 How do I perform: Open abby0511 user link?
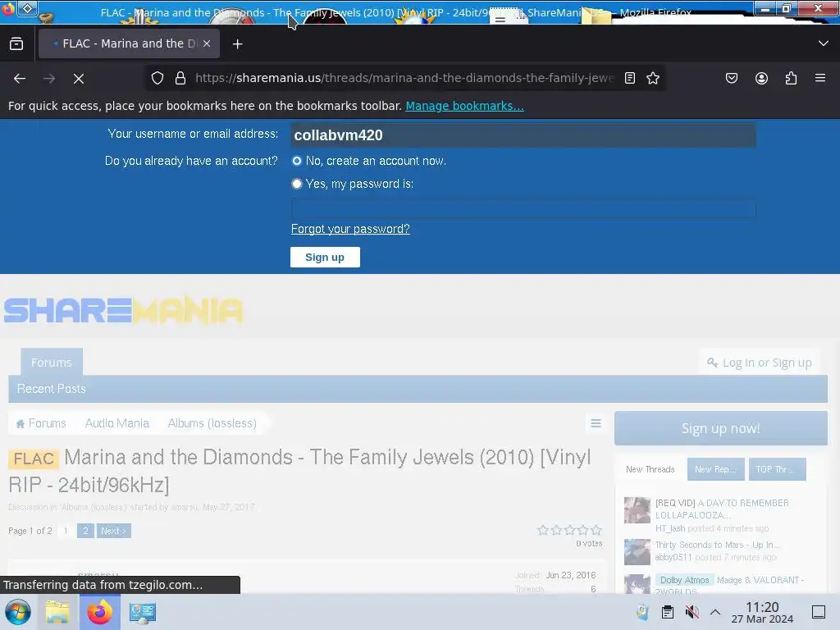pos(673,558)
